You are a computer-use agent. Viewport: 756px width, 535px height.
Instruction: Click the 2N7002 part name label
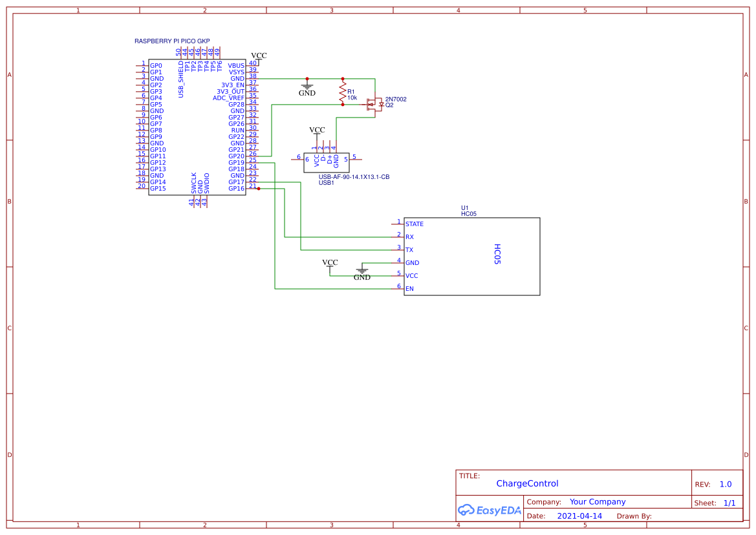pyautogui.click(x=396, y=100)
